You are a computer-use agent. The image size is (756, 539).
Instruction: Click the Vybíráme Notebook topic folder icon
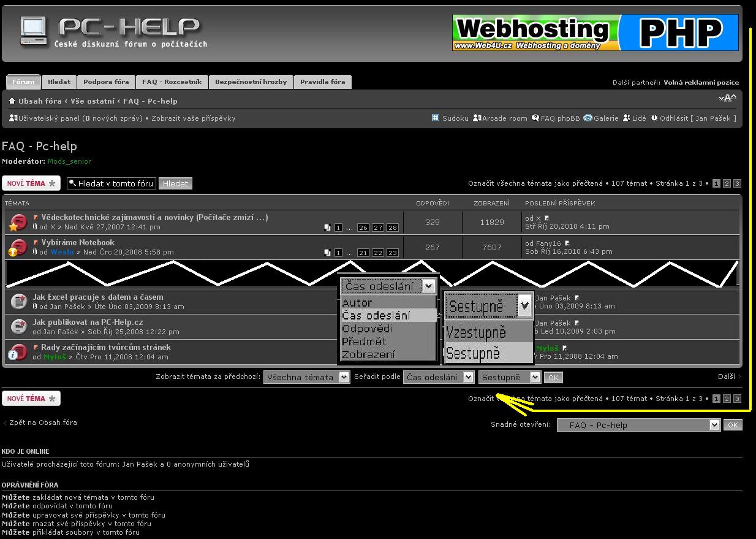(18, 247)
